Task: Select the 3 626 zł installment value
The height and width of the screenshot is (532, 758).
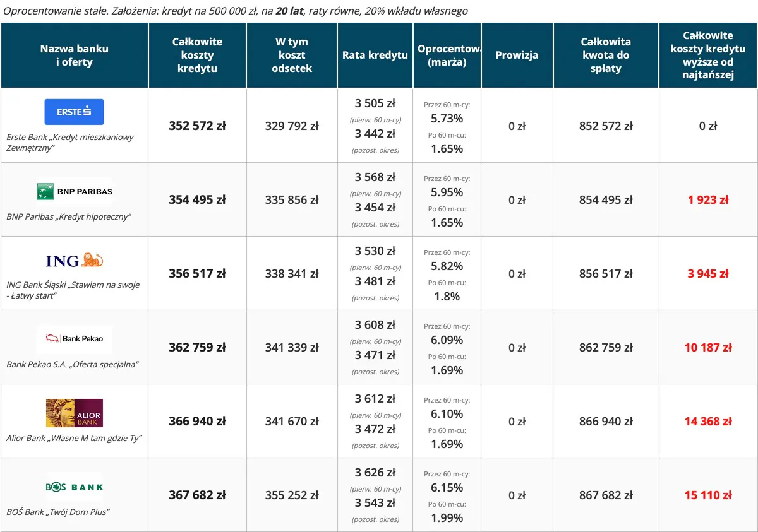Action: [x=375, y=473]
